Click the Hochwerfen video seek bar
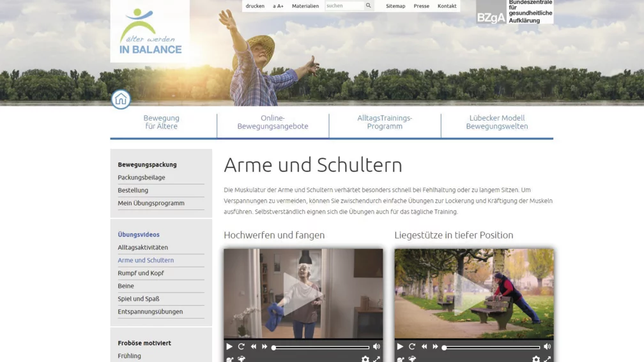This screenshot has height=362, width=644. click(320, 347)
